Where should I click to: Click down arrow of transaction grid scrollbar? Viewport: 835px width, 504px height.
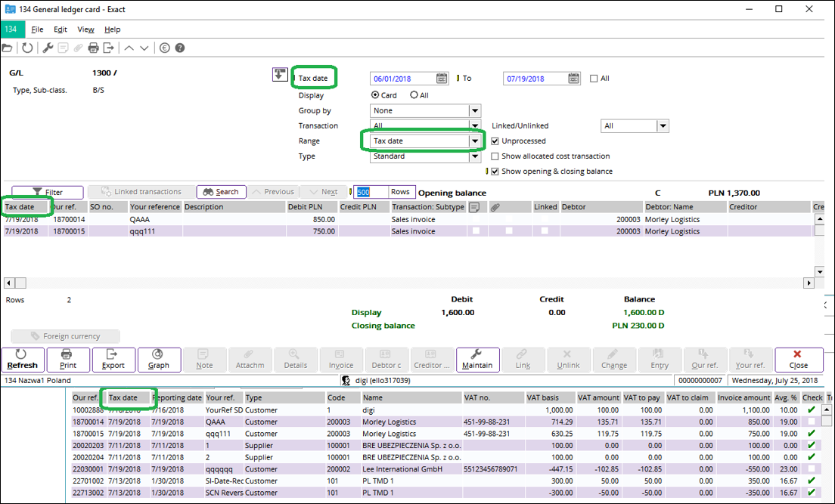[x=820, y=271]
